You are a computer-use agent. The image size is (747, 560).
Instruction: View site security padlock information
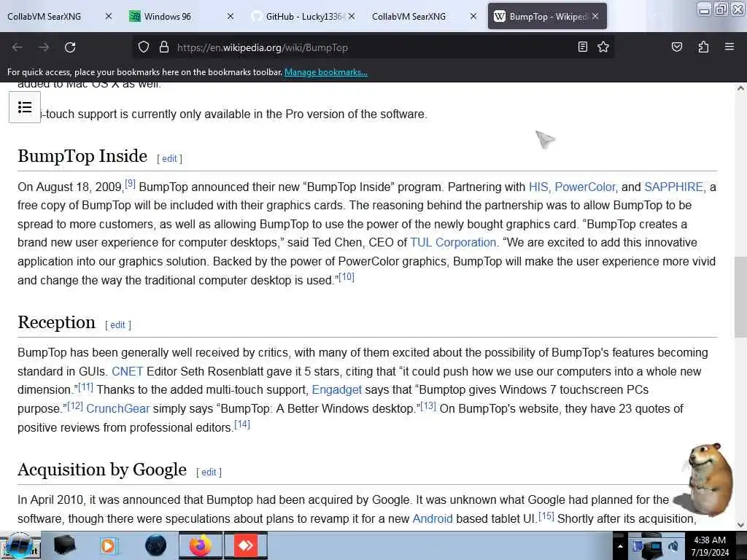tap(164, 47)
